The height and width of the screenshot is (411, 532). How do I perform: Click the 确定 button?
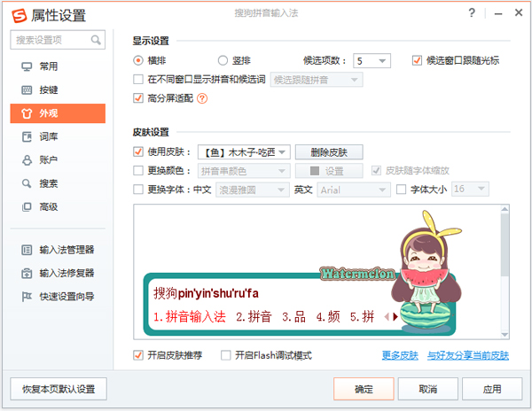(x=364, y=389)
